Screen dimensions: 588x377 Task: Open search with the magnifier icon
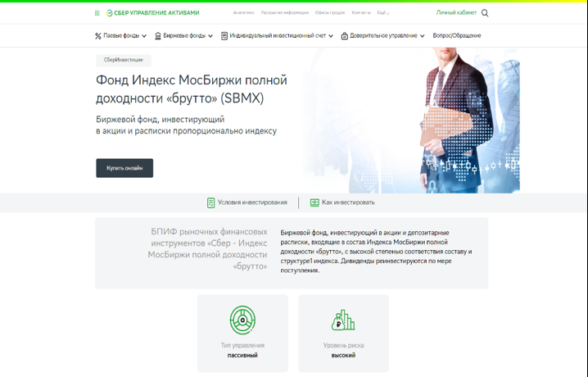[x=485, y=13]
